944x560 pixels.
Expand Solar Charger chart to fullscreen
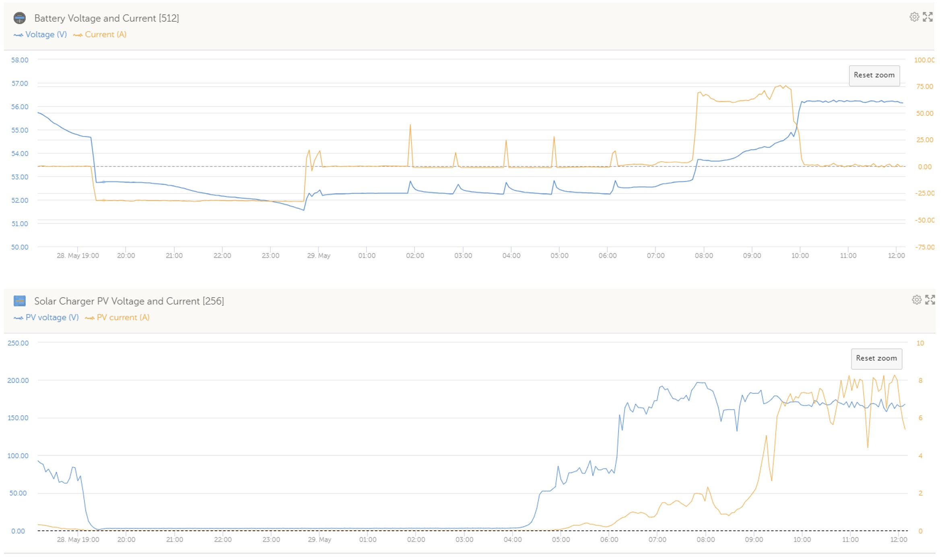tap(930, 300)
